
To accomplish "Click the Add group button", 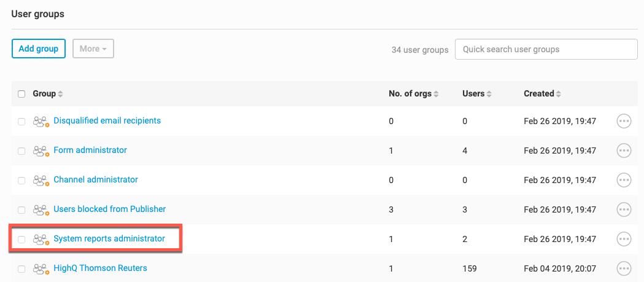I will point(39,49).
